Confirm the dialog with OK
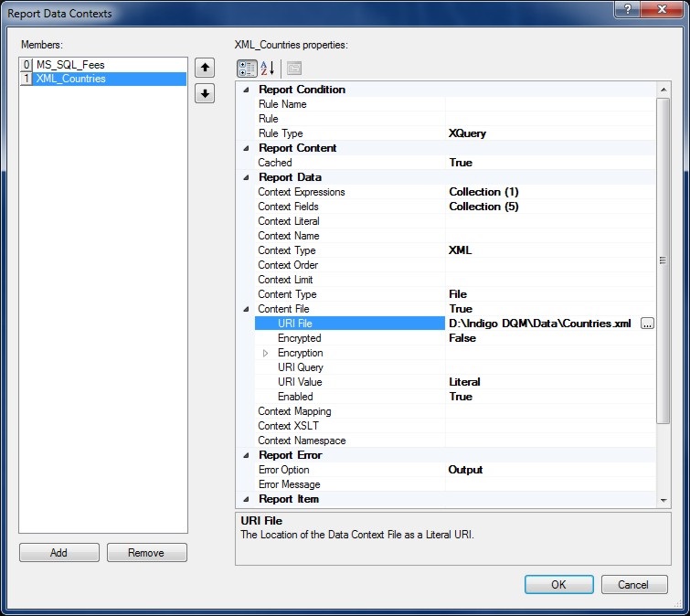 (x=558, y=585)
